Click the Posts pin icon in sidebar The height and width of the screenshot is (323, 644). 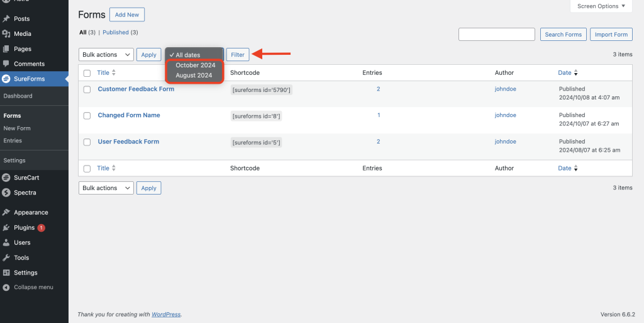6,19
